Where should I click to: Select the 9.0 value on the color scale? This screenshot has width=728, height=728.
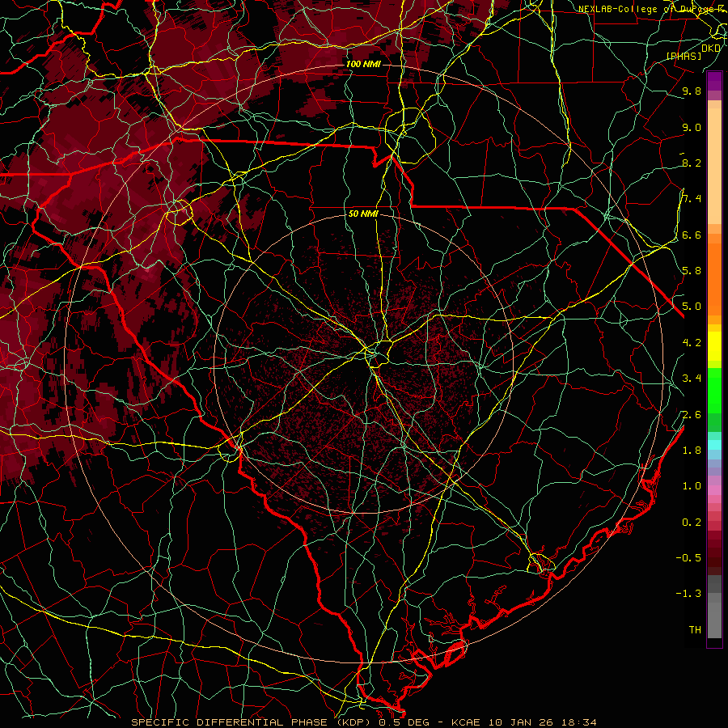coord(692,127)
